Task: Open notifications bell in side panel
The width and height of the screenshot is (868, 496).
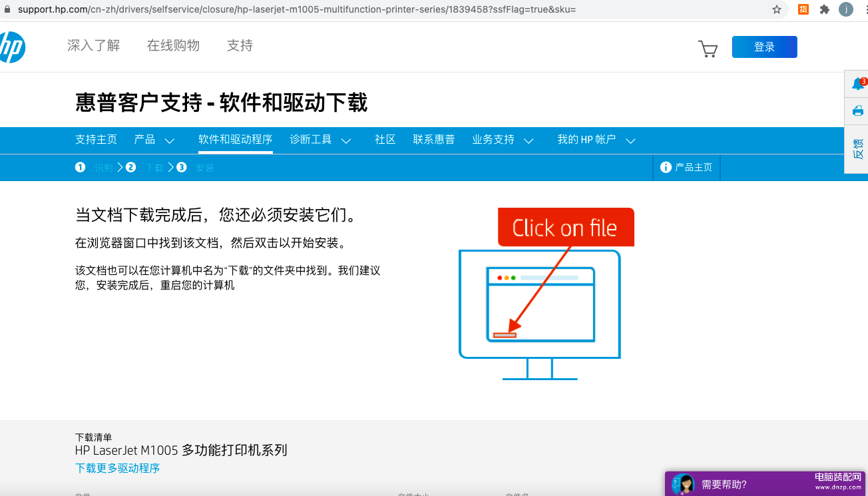Action: [858, 84]
